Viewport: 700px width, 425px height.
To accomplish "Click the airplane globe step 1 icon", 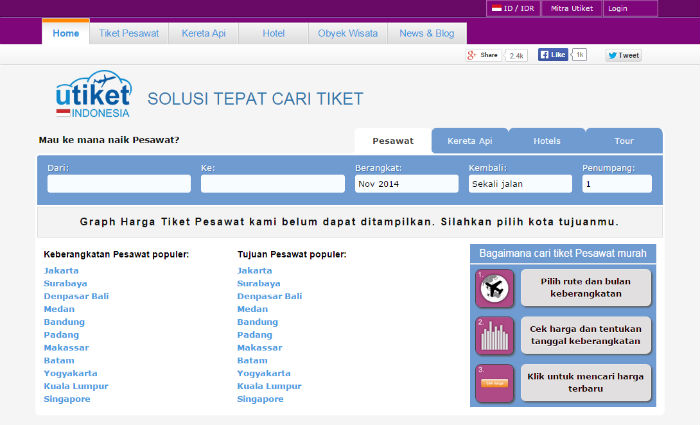I will pos(494,288).
